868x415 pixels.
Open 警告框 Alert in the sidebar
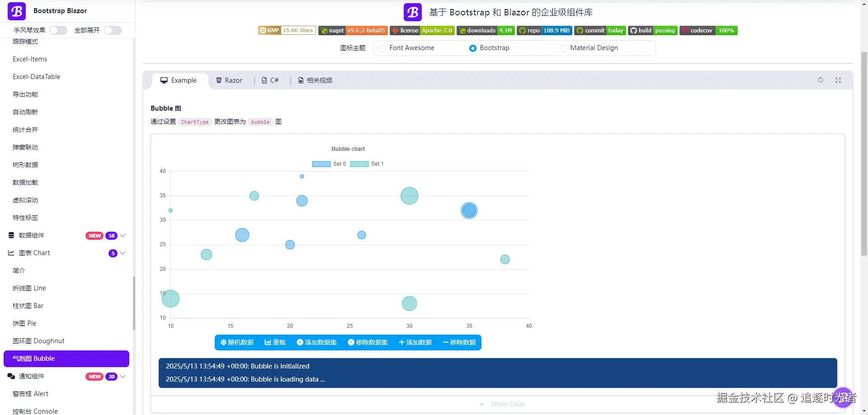click(30, 394)
